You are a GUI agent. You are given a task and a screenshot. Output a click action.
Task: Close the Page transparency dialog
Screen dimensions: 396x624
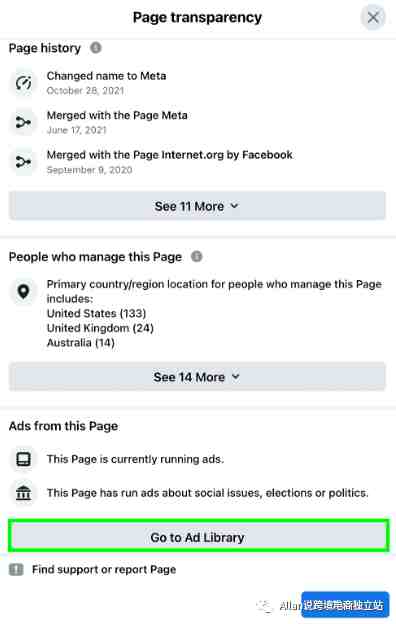click(373, 17)
